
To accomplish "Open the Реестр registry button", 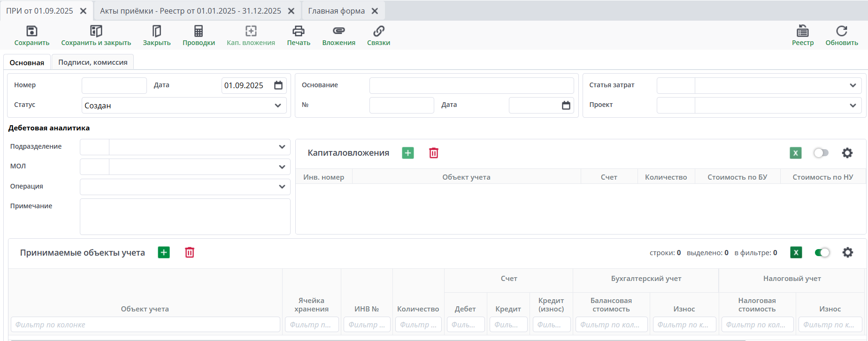I will coord(802,36).
